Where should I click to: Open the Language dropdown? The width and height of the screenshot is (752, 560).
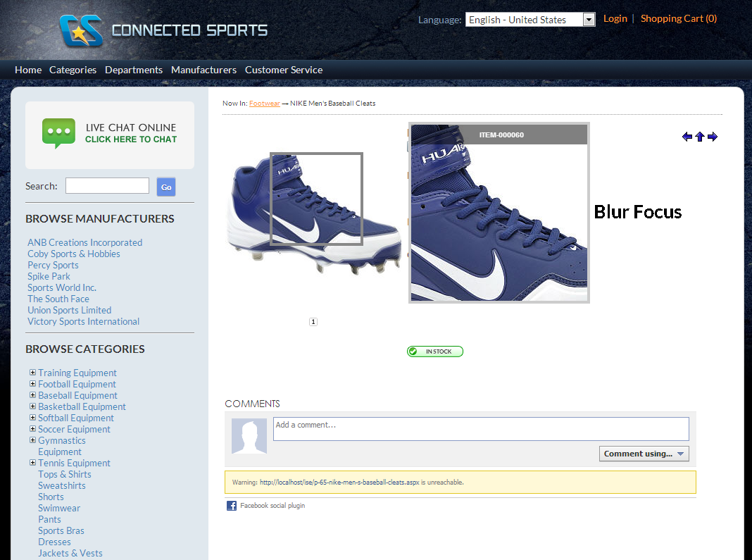click(x=530, y=20)
